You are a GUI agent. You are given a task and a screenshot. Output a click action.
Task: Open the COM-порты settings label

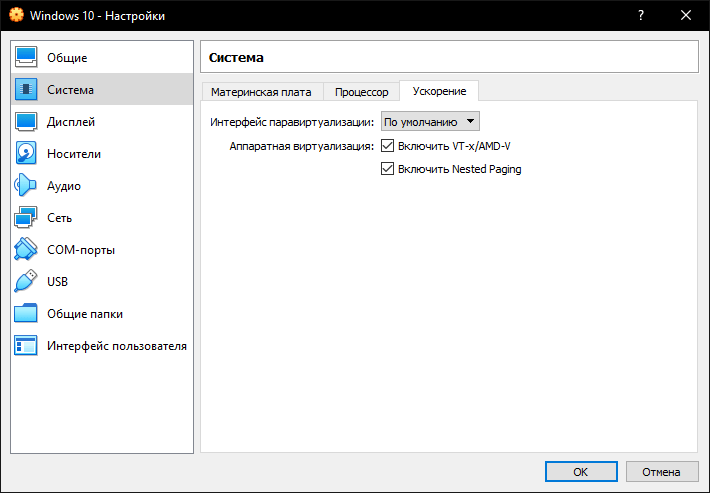pos(81,250)
